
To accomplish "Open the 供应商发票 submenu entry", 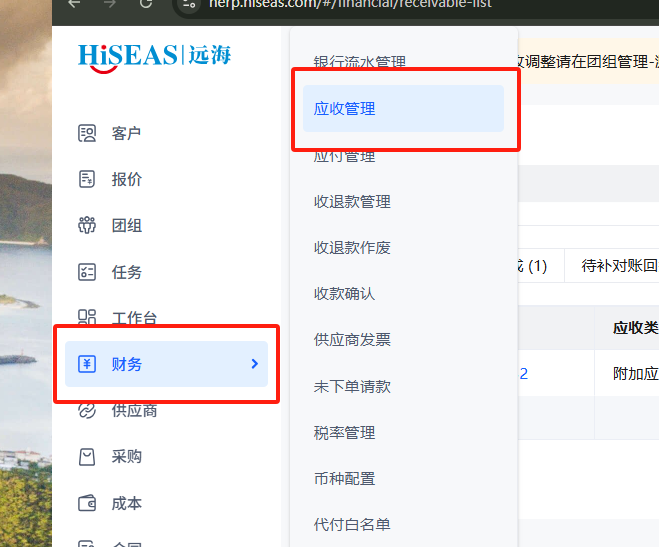I will pos(352,340).
